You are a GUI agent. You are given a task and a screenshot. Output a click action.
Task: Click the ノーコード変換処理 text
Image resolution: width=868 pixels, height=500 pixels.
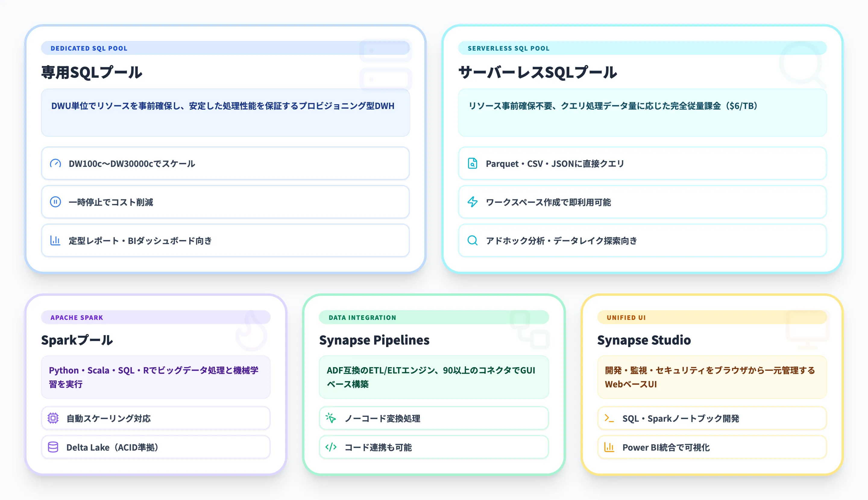[x=382, y=418]
